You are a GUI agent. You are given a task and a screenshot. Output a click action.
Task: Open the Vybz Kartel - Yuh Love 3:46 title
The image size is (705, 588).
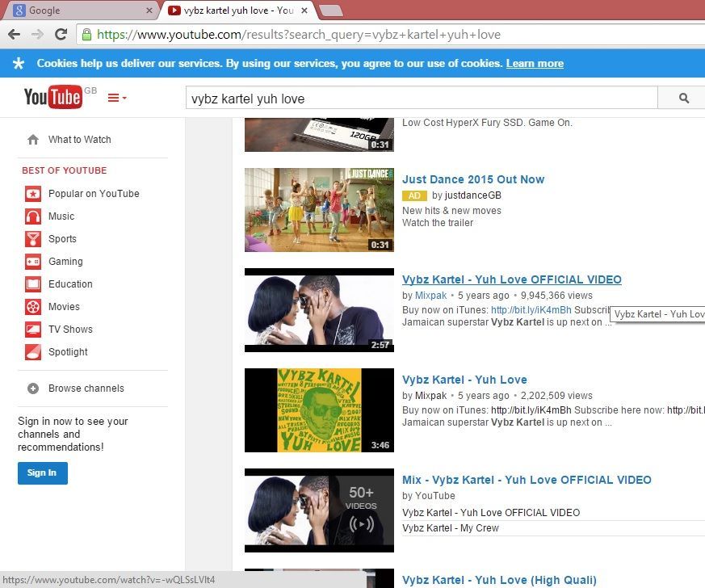click(x=464, y=380)
